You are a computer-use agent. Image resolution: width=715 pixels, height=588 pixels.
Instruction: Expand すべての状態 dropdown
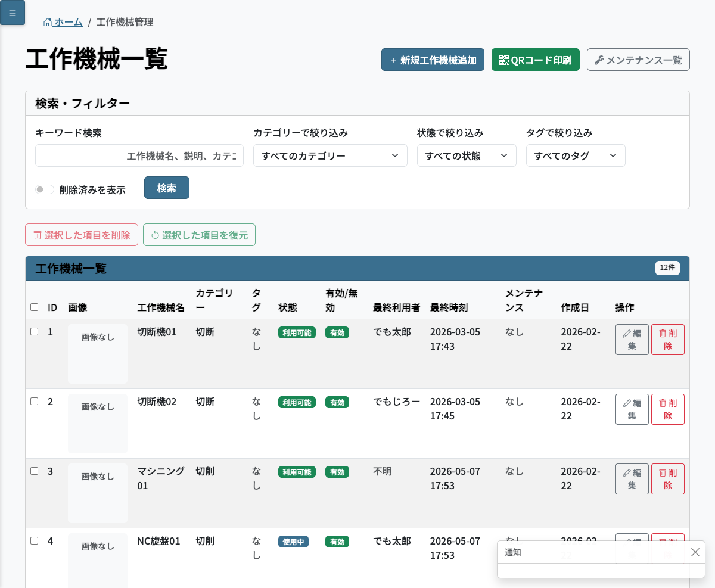point(467,155)
